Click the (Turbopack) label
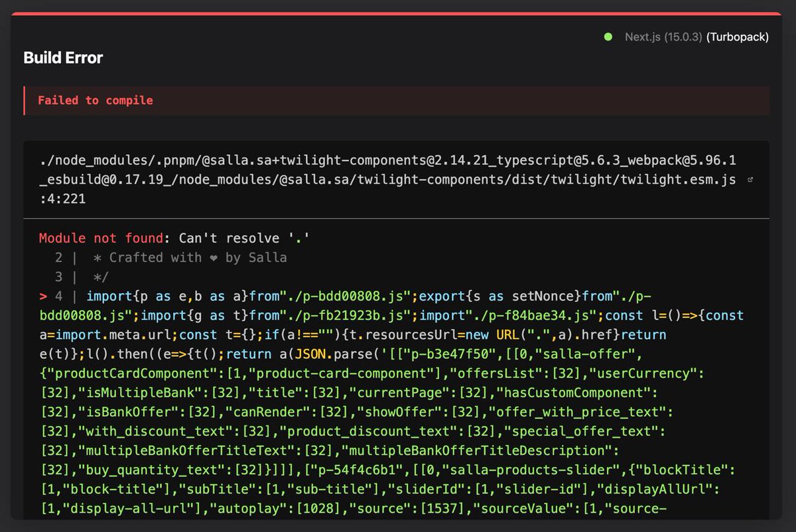 [738, 37]
